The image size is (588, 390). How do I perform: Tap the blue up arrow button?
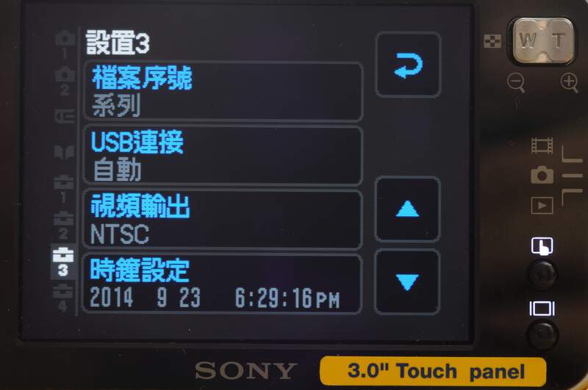(x=408, y=209)
